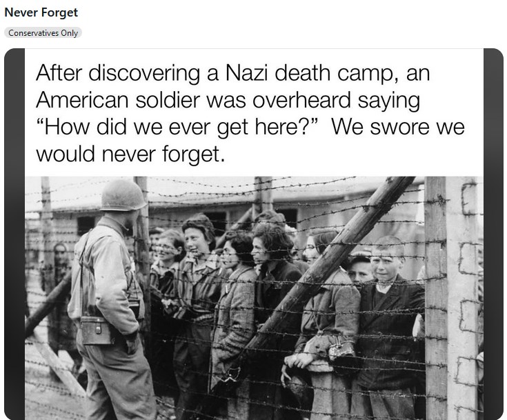
Task: Click the concrete fence post on the right
Action: pos(462,297)
